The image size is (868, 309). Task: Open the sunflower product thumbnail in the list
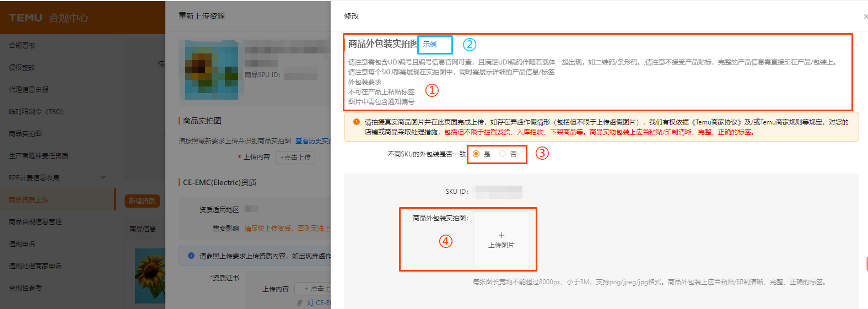[150, 275]
